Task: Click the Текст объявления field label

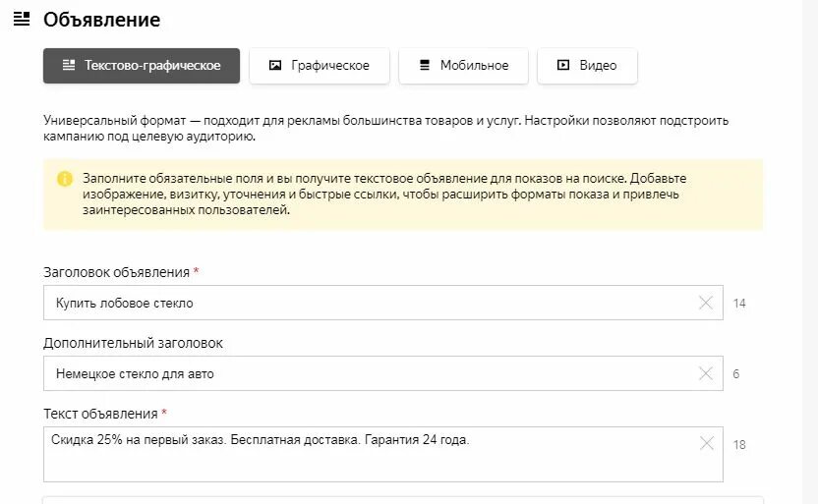Action: click(x=100, y=414)
